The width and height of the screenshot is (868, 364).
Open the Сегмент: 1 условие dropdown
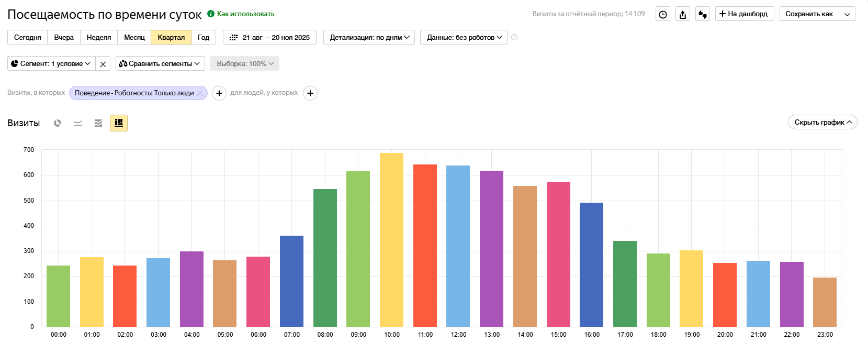pyautogui.click(x=51, y=64)
